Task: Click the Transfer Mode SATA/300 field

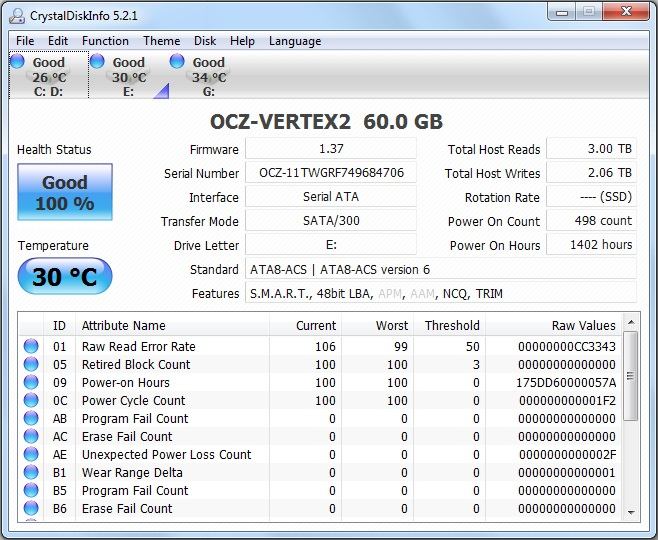Action: click(x=331, y=221)
